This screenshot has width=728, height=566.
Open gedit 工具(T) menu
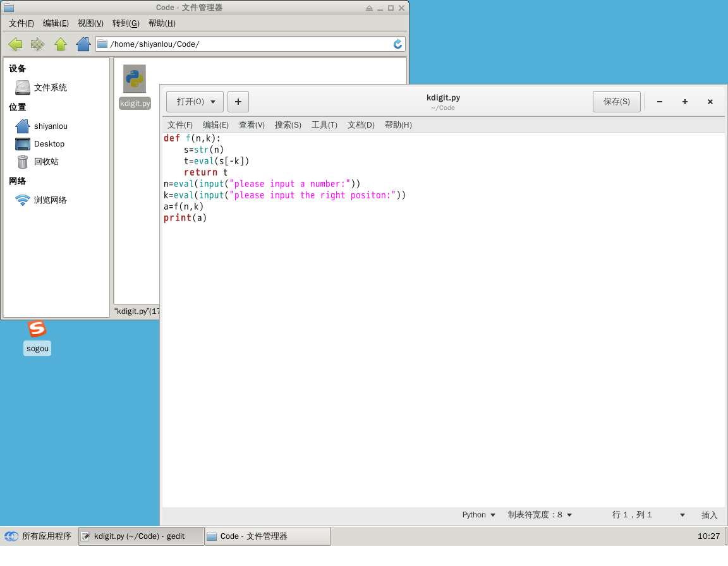pos(324,125)
